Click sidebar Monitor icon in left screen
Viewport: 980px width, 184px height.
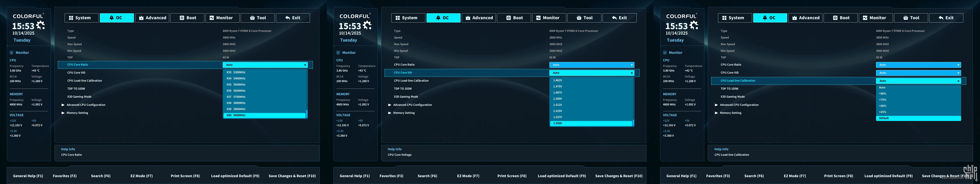point(11,53)
